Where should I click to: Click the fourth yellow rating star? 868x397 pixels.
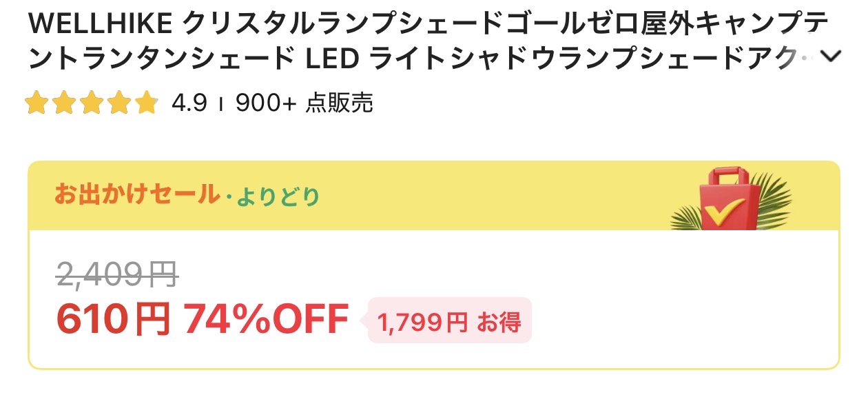click(119, 103)
